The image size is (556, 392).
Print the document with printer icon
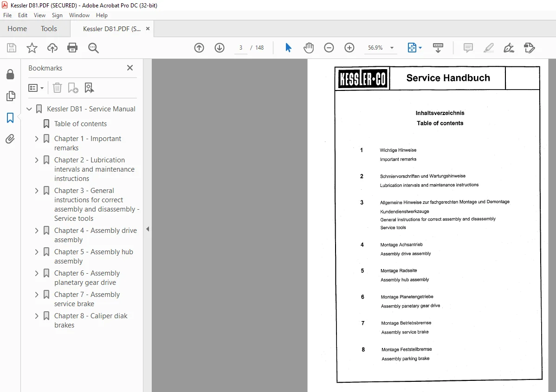pyautogui.click(x=72, y=48)
